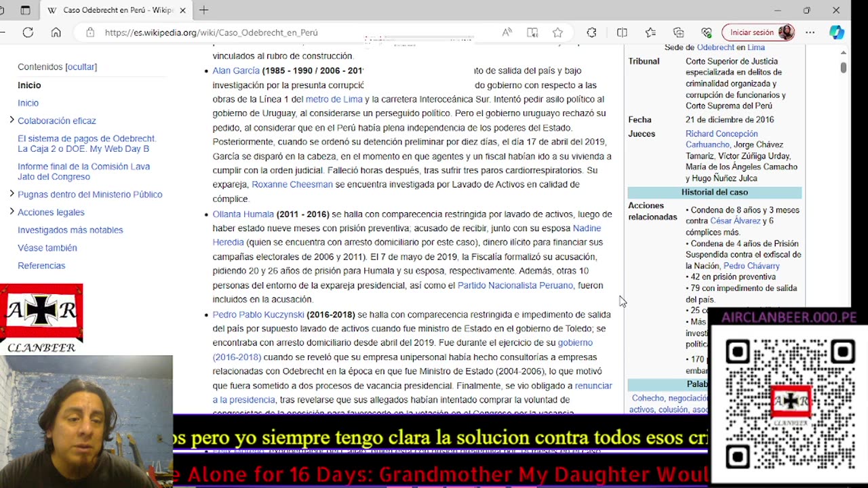
Task: Toggle split screen view
Action: pos(622,33)
